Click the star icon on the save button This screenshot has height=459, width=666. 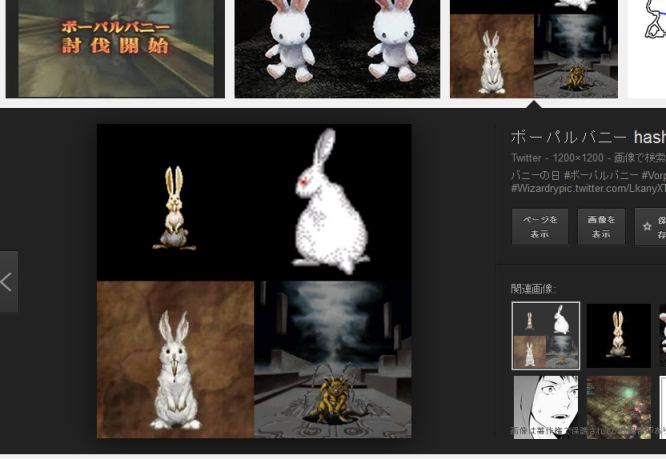click(x=647, y=226)
